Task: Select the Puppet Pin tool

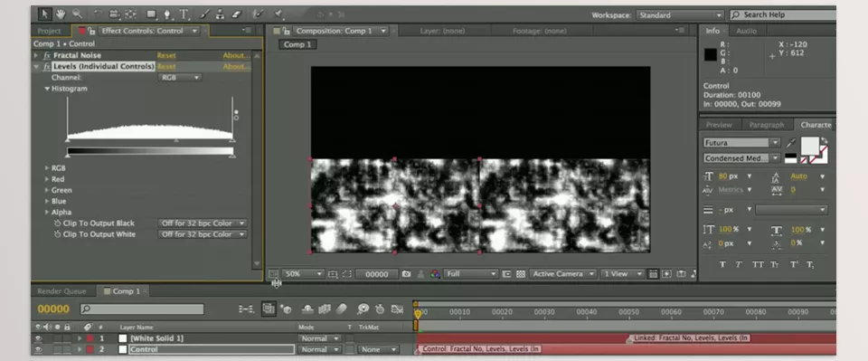Action: pyautogui.click(x=278, y=14)
